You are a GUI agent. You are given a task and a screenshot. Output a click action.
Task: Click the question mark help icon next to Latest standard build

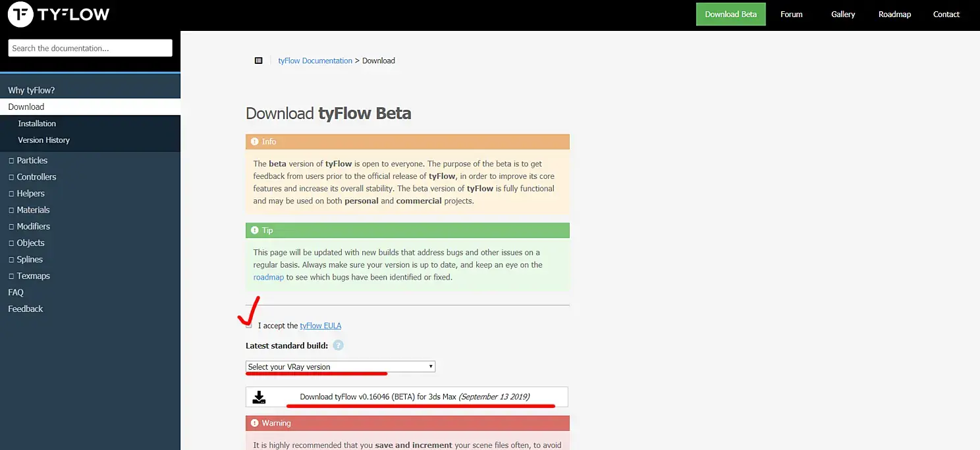[x=338, y=345]
